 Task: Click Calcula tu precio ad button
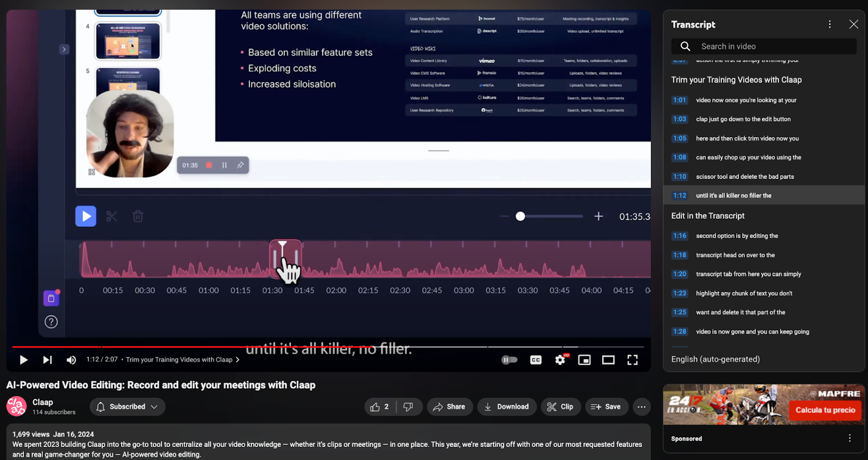tap(825, 410)
